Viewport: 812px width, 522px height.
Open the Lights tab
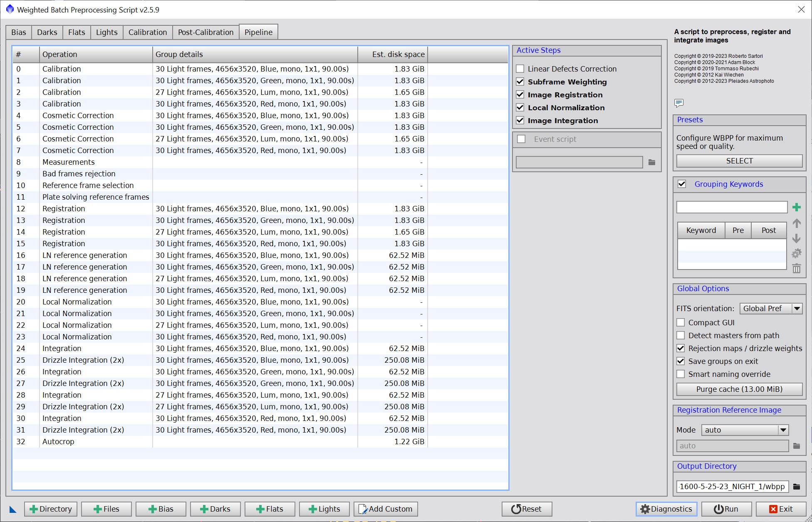click(x=106, y=32)
